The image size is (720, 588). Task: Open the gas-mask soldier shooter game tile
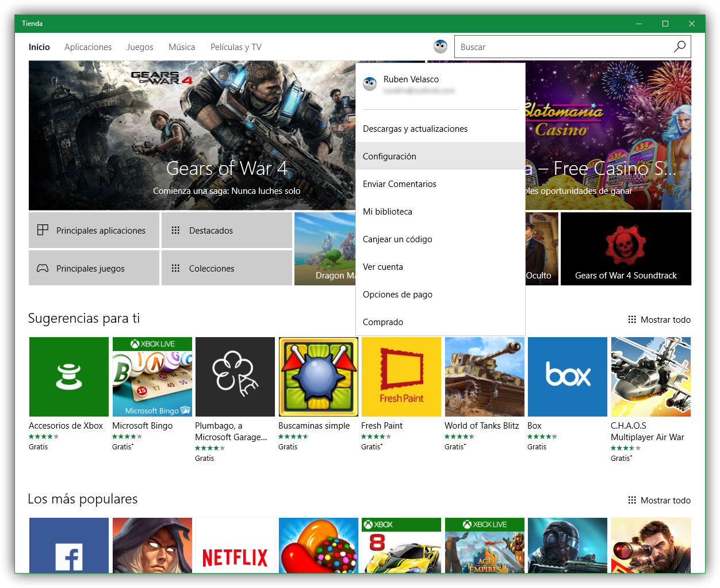[568, 545]
